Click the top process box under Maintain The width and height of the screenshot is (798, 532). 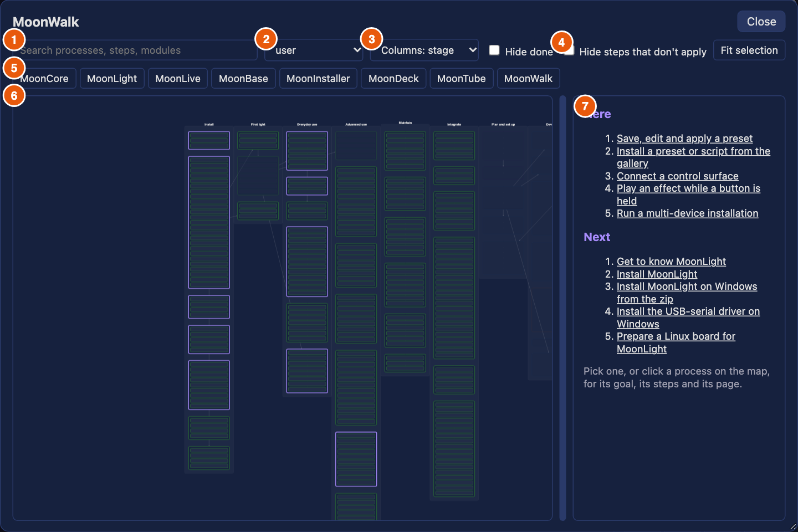(405, 150)
